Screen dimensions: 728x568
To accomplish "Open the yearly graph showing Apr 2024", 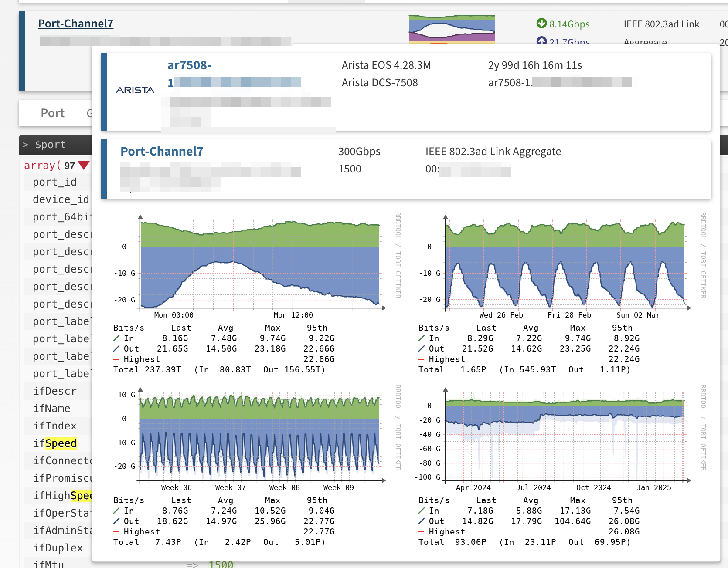I will point(565,435).
